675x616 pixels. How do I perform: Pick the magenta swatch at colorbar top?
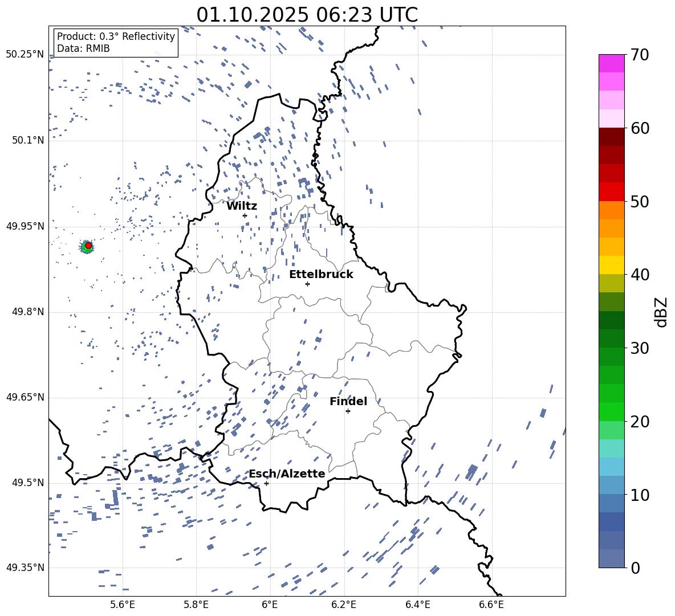612,64
